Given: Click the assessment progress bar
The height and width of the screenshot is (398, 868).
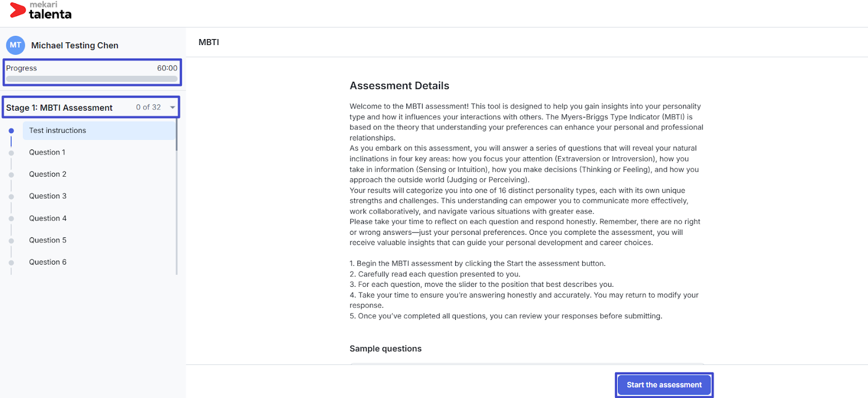Looking at the screenshot, I should pos(92,79).
